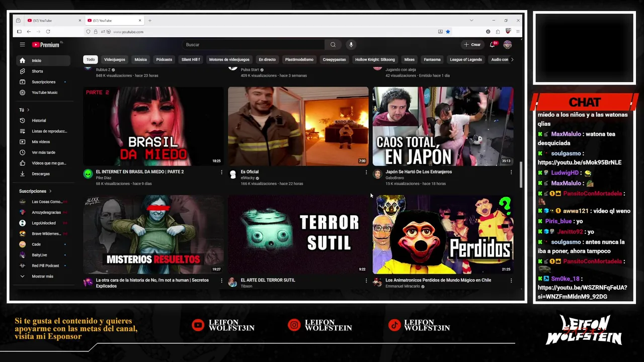
Task: Open Perdidos animatronics video thumbnail
Action: tap(443, 234)
